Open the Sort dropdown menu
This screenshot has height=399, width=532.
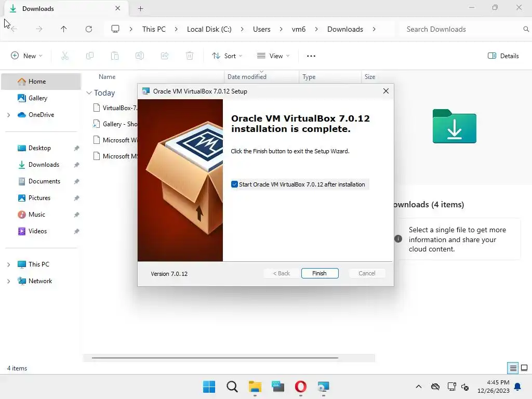pos(227,56)
